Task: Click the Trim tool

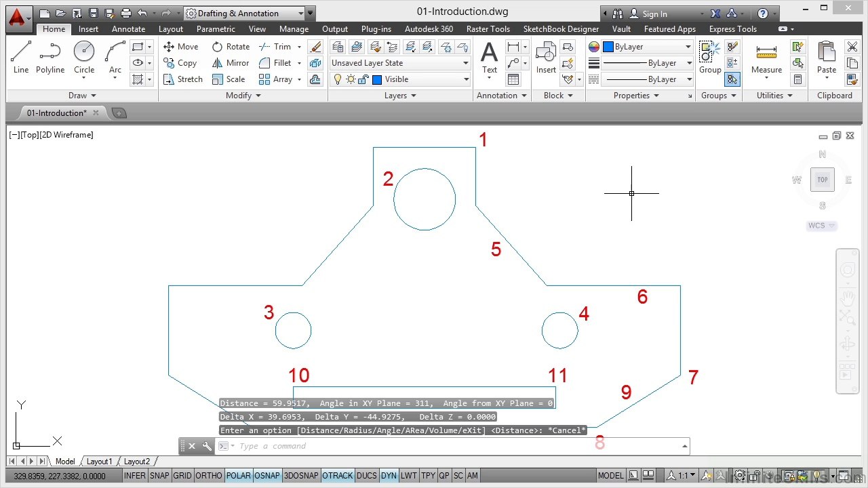Action: coord(275,47)
